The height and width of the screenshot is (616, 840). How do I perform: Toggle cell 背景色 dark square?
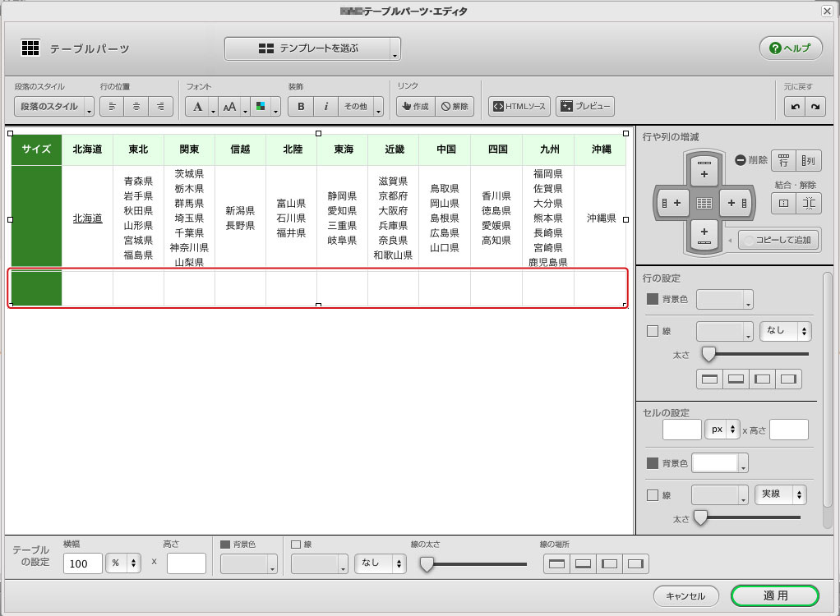pyautogui.click(x=652, y=463)
